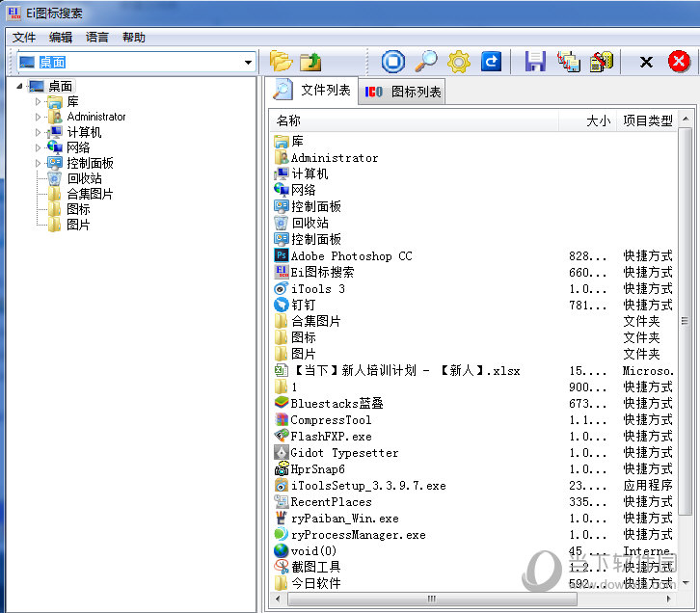
Task: Expand the 计算机 tree node
Action: tap(38, 132)
